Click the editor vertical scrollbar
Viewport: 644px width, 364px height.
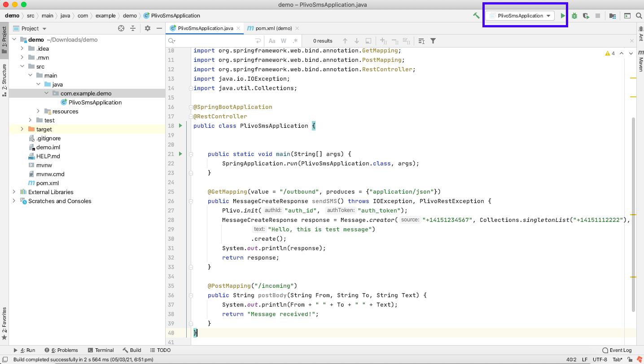coord(633,215)
